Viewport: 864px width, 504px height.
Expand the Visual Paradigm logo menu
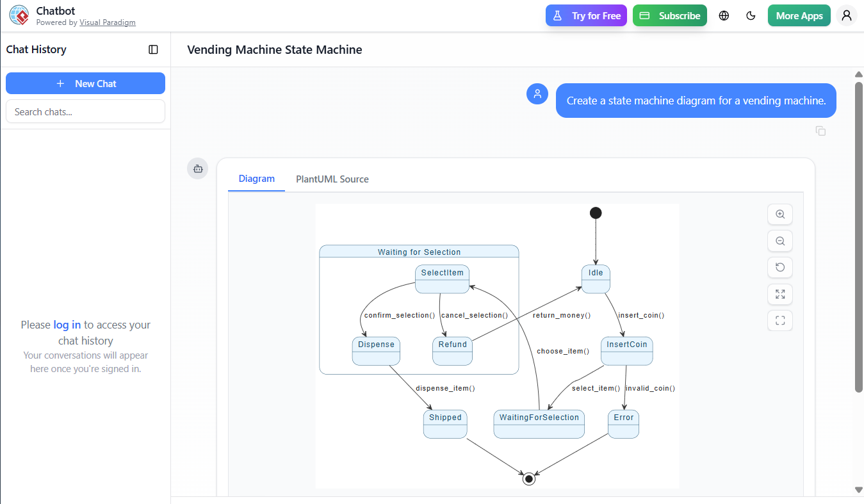pos(19,15)
